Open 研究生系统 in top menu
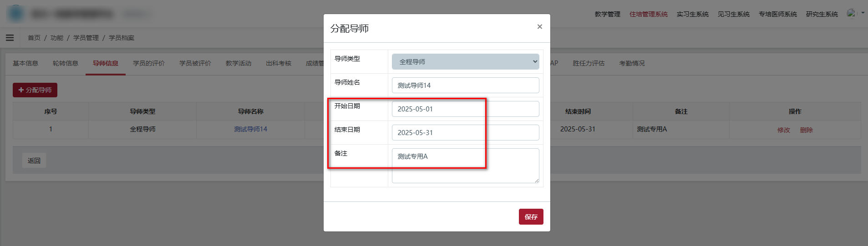Viewport: 868px width, 246px height. (822, 14)
